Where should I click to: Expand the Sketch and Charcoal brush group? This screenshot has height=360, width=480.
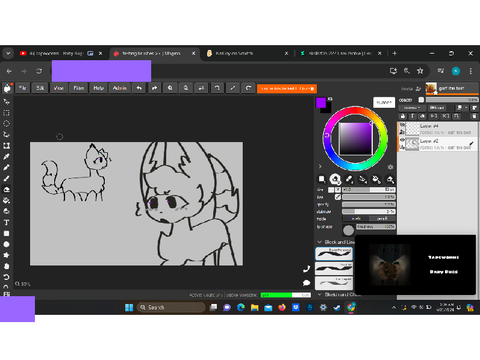[319, 295]
